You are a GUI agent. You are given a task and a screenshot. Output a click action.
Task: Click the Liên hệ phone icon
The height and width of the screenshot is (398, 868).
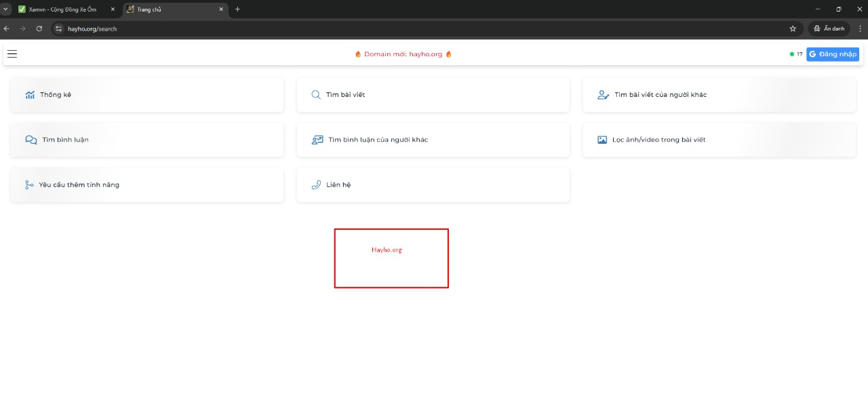[316, 185]
